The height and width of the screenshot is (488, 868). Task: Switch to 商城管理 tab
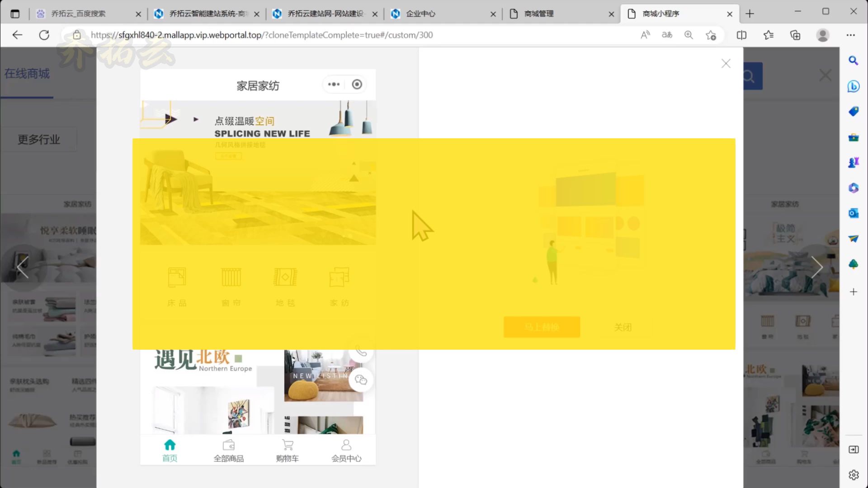point(562,14)
